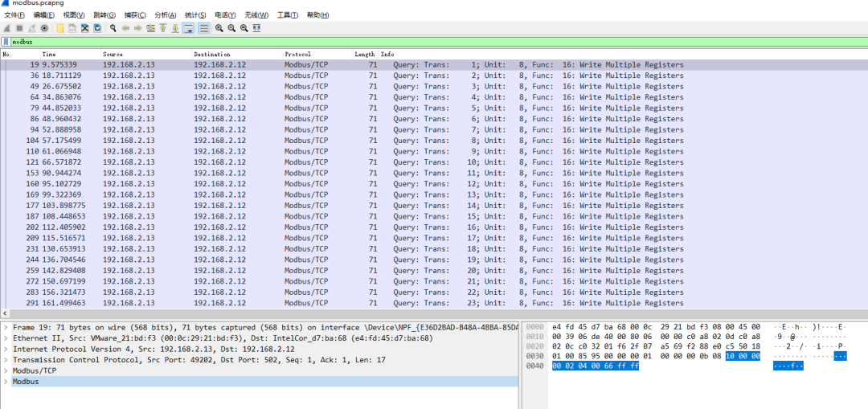Click the open capture file folder icon
Screen dimensions: 868x409
pos(60,28)
